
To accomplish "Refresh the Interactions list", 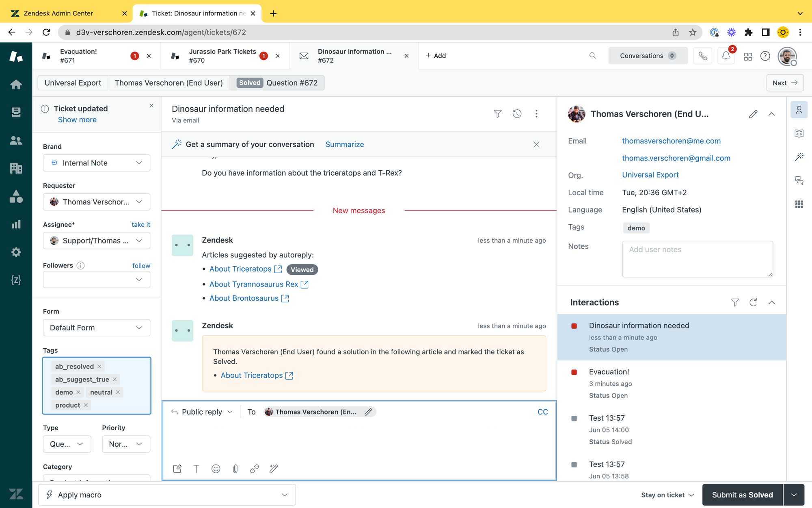I will (753, 302).
